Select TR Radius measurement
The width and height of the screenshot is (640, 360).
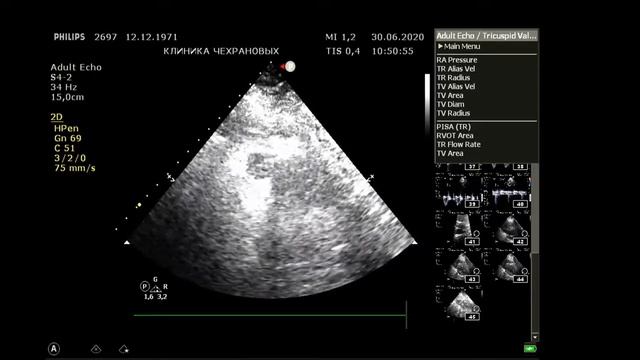453,78
